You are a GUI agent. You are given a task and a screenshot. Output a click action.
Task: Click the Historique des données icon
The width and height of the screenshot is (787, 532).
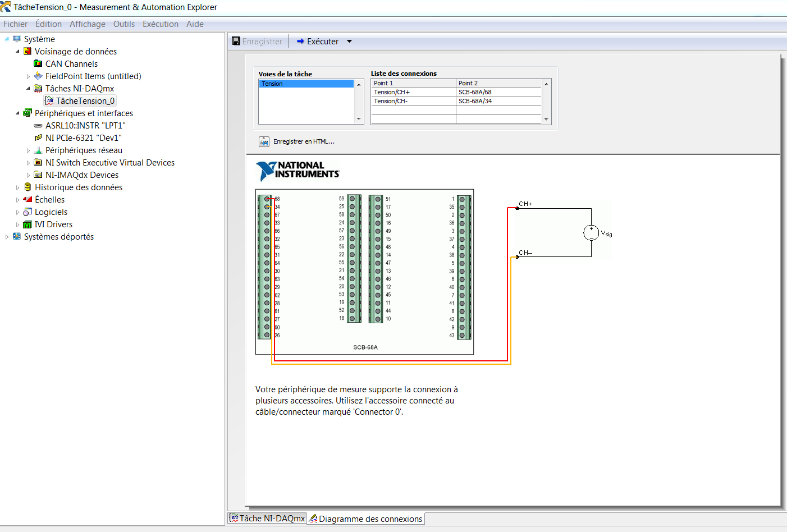pyautogui.click(x=28, y=187)
